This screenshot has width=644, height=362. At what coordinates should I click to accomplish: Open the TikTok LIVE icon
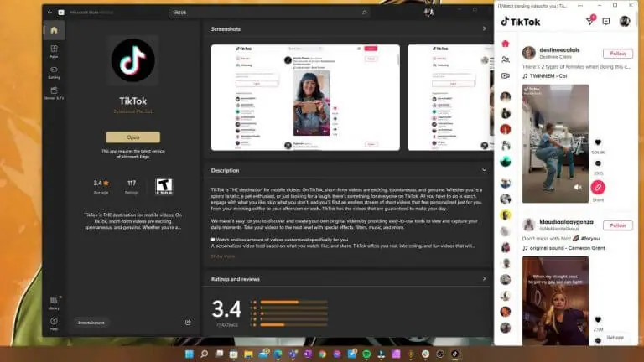click(506, 75)
